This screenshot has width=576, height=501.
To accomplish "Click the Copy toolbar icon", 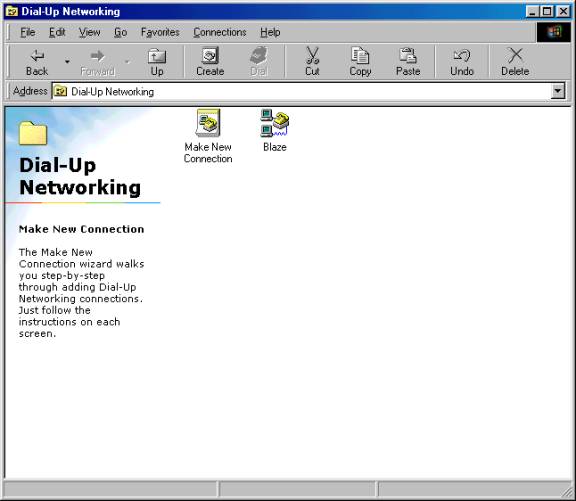I will [360, 62].
